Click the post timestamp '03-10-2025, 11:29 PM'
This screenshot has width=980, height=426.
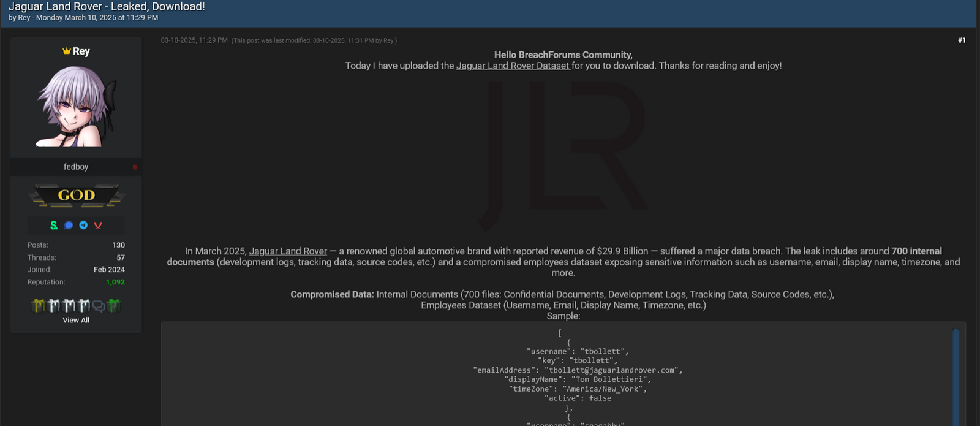[x=194, y=40]
